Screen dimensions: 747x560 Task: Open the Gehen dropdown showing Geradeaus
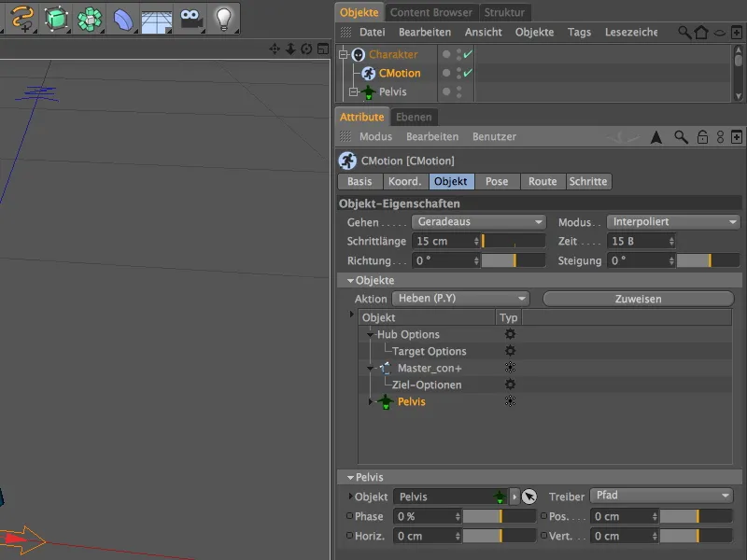click(478, 222)
